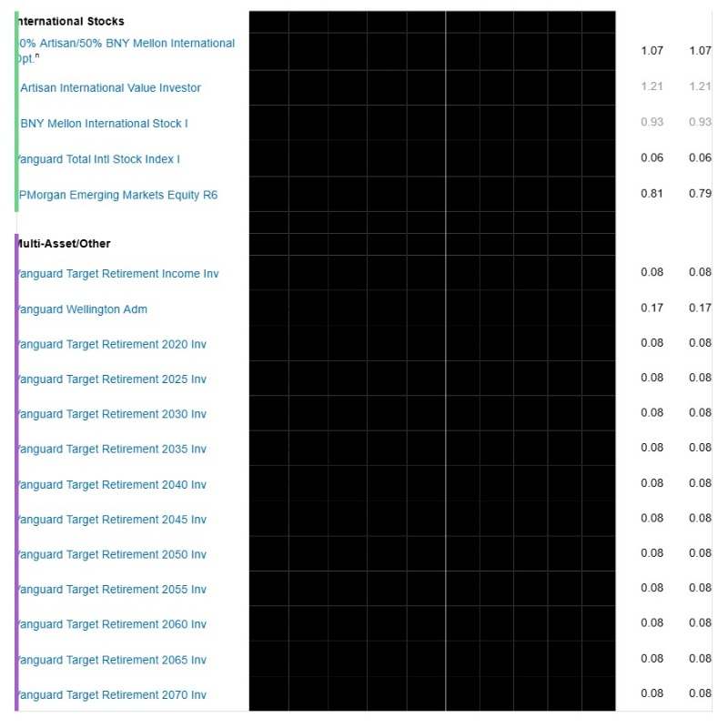View Vanguard Target Retirement 2055 Inv

coord(111,590)
